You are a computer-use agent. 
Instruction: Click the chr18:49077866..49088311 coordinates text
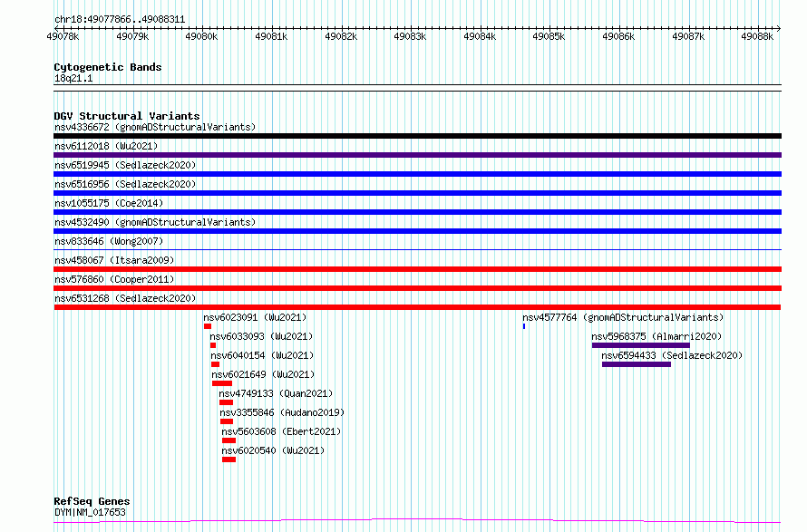[x=120, y=20]
